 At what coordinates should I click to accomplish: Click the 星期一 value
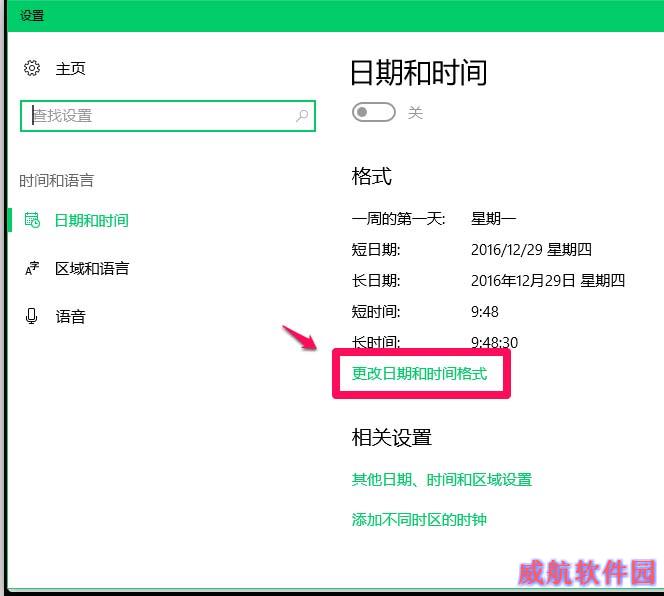(x=493, y=219)
